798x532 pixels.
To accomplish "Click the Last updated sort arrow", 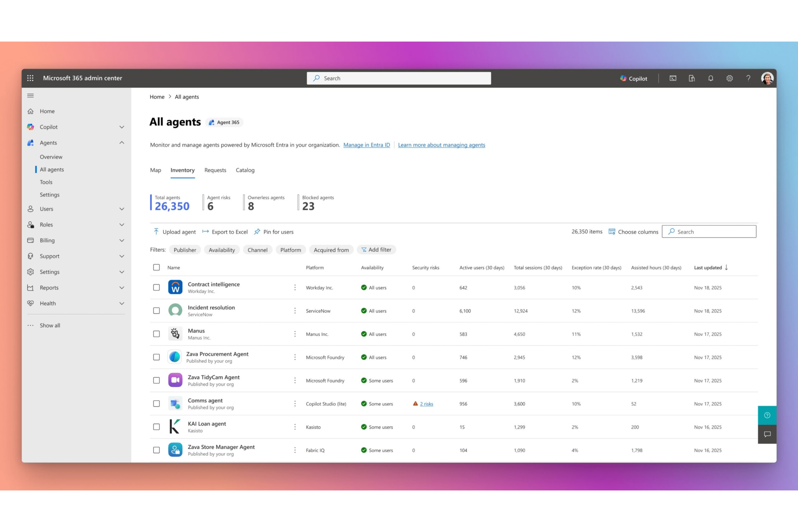I will (x=727, y=267).
